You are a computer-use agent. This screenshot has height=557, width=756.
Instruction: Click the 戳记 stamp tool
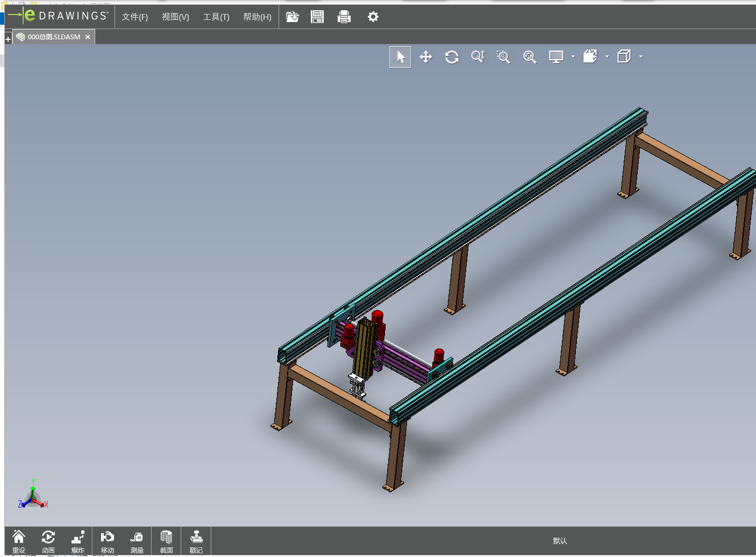pos(196,541)
